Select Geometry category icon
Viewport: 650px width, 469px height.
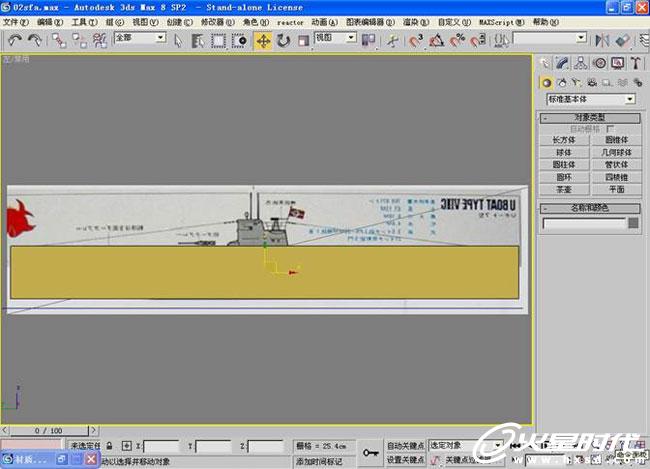[x=546, y=83]
